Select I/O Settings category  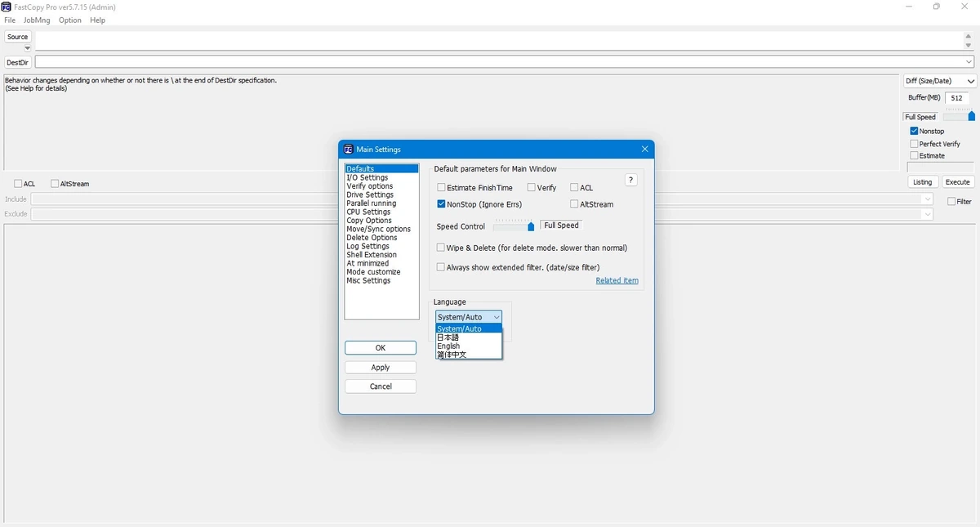point(381,177)
